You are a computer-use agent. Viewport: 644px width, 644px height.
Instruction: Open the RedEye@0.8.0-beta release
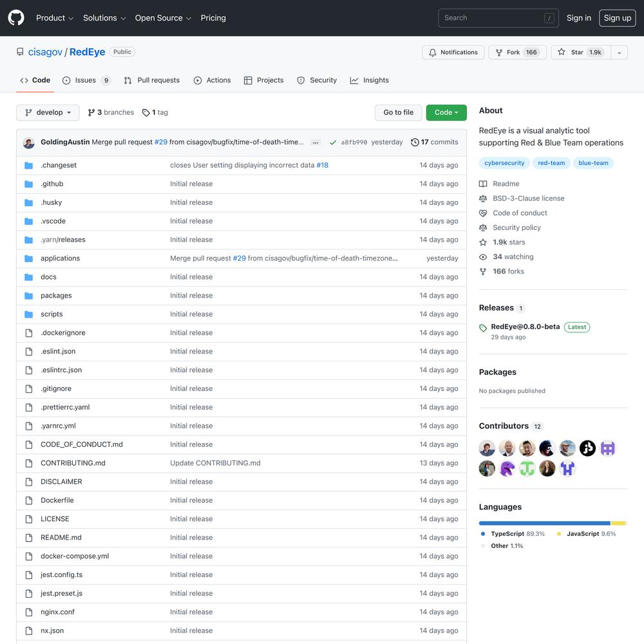(x=526, y=327)
